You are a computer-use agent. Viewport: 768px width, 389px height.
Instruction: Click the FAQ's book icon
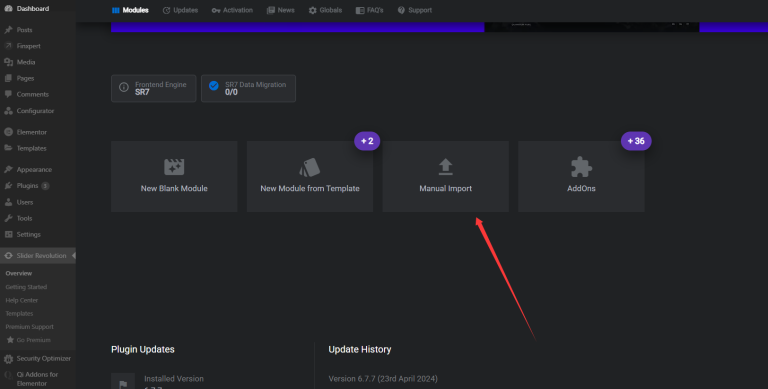pyautogui.click(x=360, y=10)
